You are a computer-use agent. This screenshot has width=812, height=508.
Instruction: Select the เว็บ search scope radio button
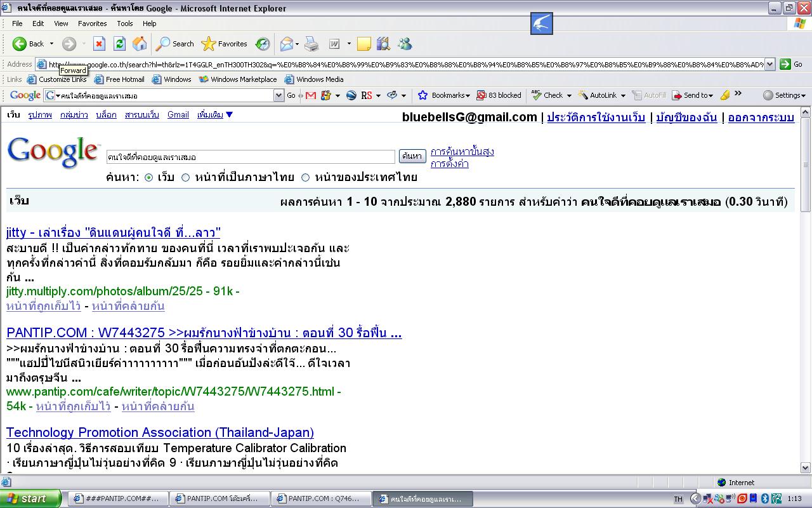click(148, 178)
